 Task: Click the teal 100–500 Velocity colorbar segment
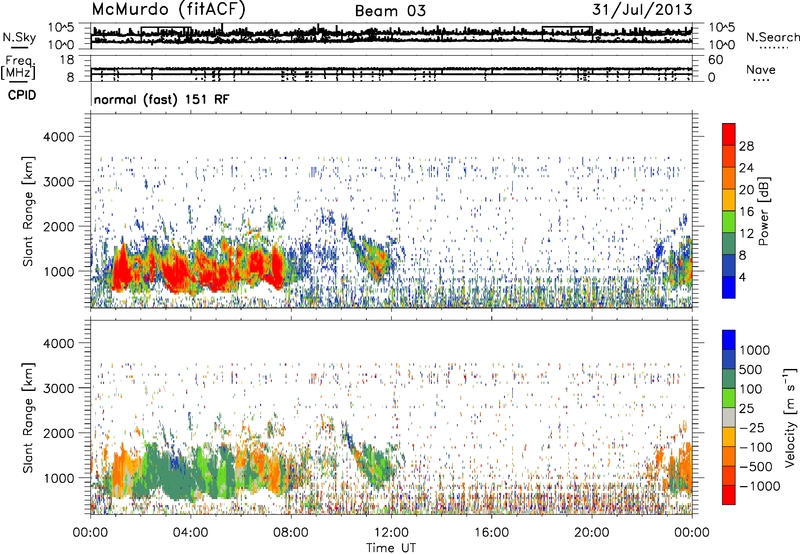click(729, 379)
